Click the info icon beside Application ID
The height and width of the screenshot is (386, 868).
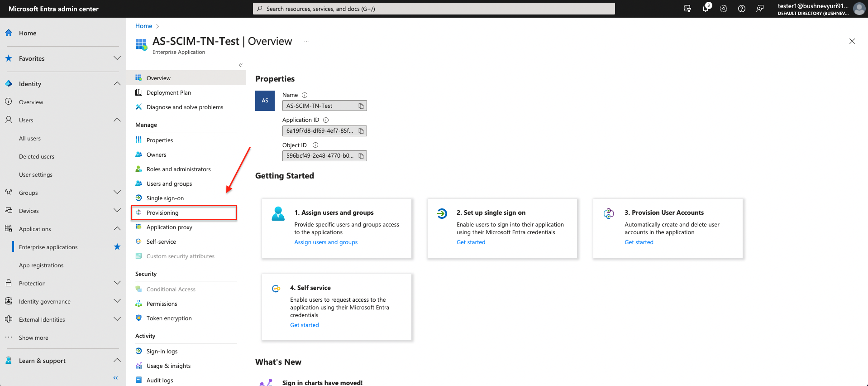tap(326, 120)
